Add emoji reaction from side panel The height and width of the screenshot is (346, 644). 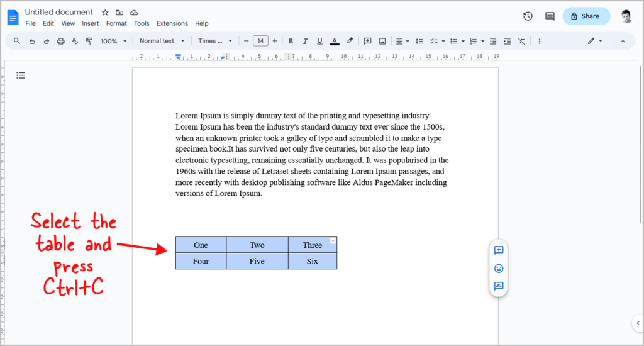(499, 269)
